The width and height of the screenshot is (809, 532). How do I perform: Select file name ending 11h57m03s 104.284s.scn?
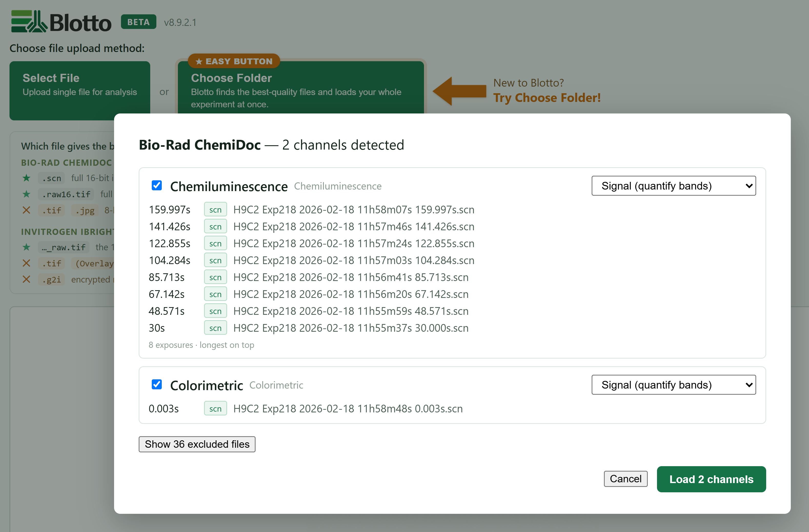pyautogui.click(x=353, y=260)
